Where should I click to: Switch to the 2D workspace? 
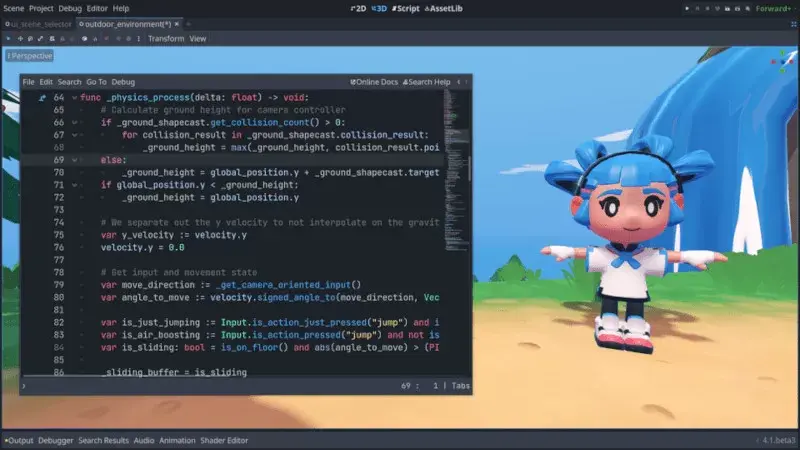pos(358,9)
